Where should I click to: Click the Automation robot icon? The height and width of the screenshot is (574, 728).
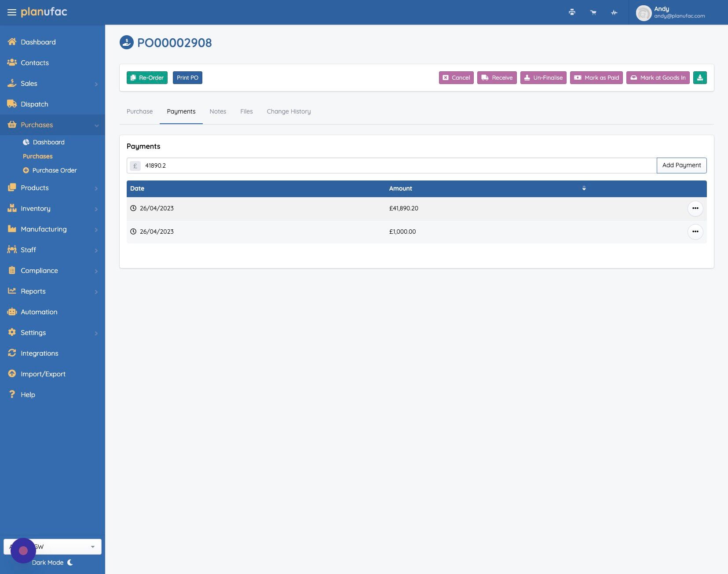(12, 312)
